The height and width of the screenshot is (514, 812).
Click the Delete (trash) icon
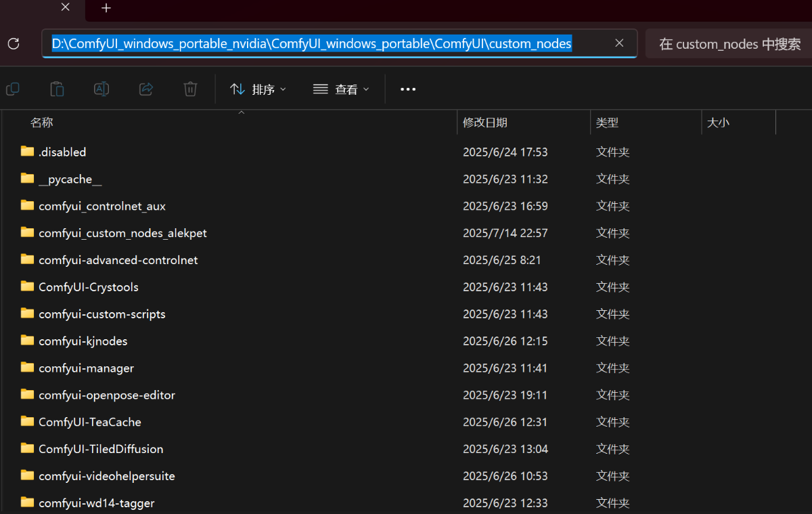point(190,89)
